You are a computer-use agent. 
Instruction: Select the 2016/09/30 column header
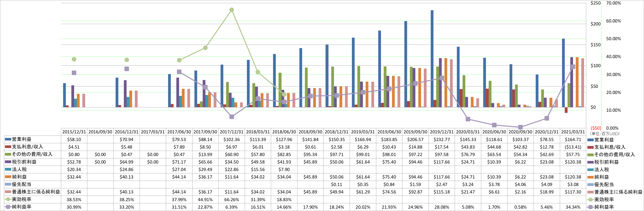[x=100, y=132]
